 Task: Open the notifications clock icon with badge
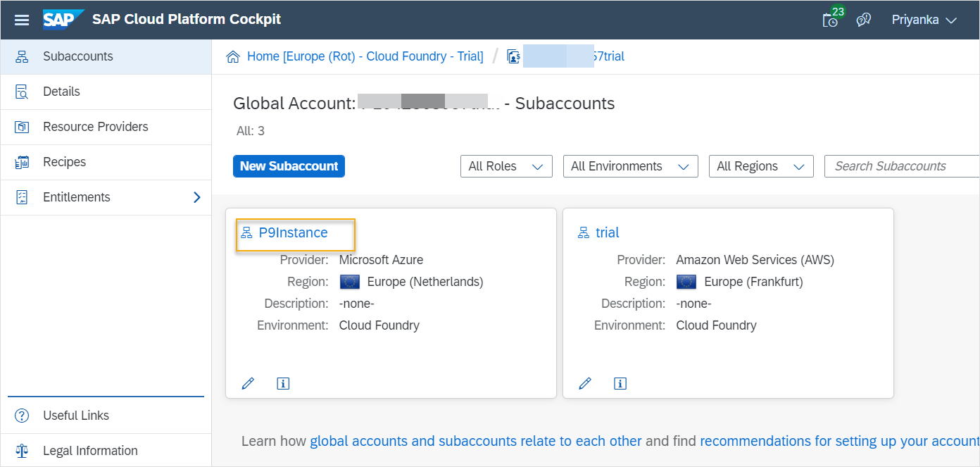point(831,20)
